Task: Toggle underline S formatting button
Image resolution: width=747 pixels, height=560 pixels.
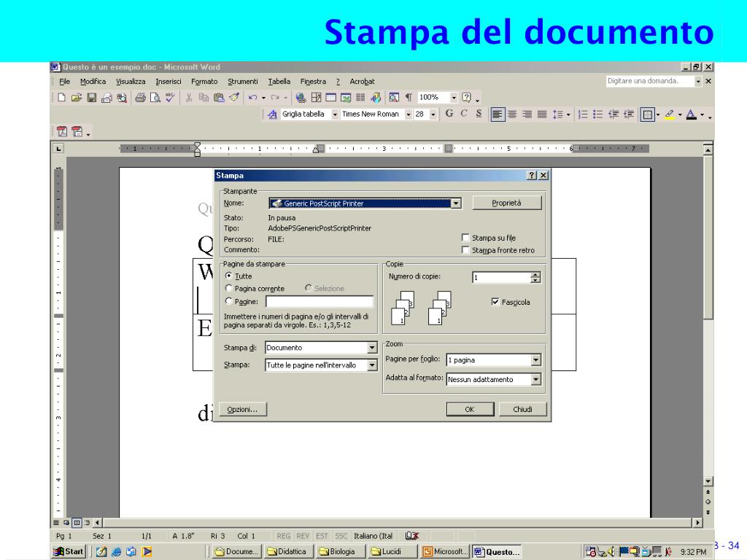Action: pyautogui.click(x=479, y=114)
